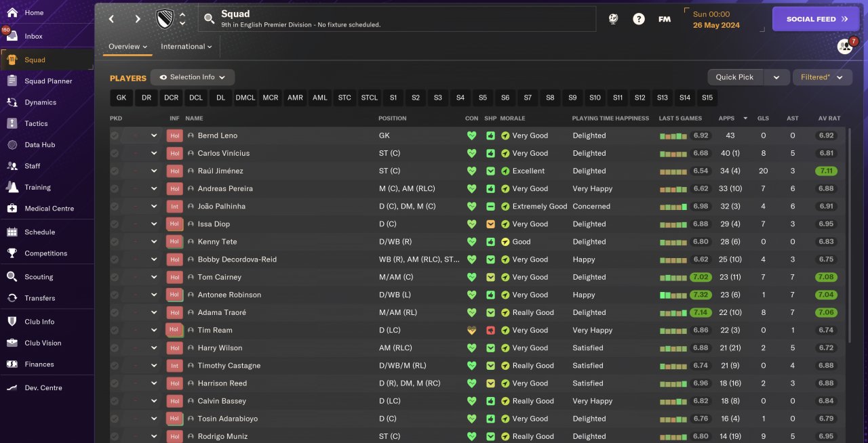Open the Competitions trophy icon
868x443 pixels.
[x=12, y=253]
